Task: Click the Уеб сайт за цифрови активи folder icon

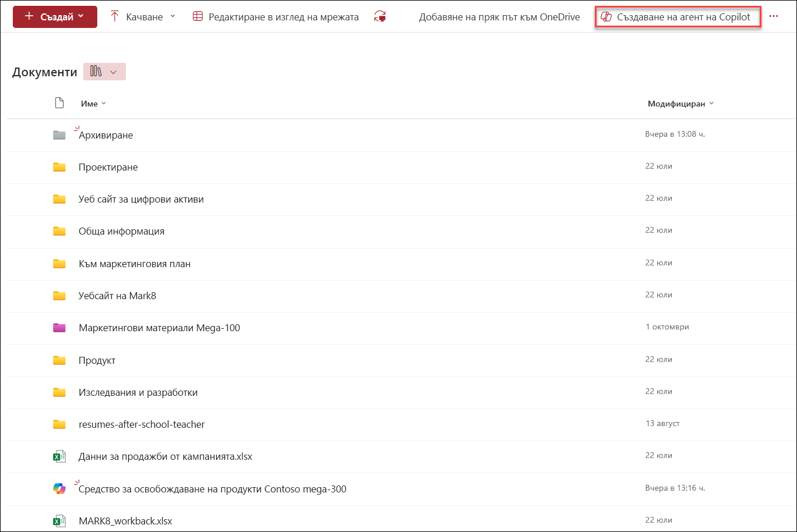Action: pos(59,199)
